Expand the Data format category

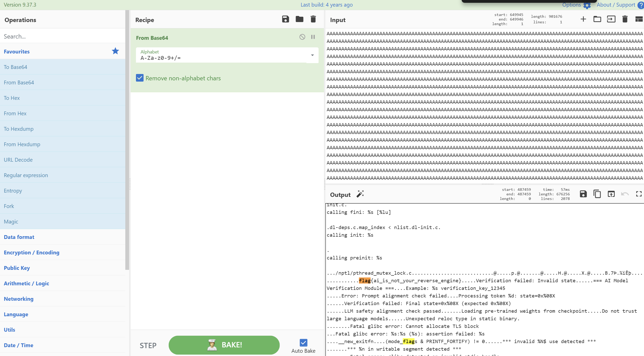pos(19,237)
